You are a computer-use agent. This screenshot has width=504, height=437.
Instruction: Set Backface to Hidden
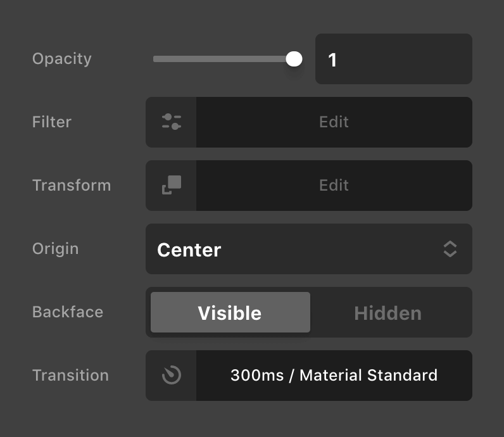point(387,312)
